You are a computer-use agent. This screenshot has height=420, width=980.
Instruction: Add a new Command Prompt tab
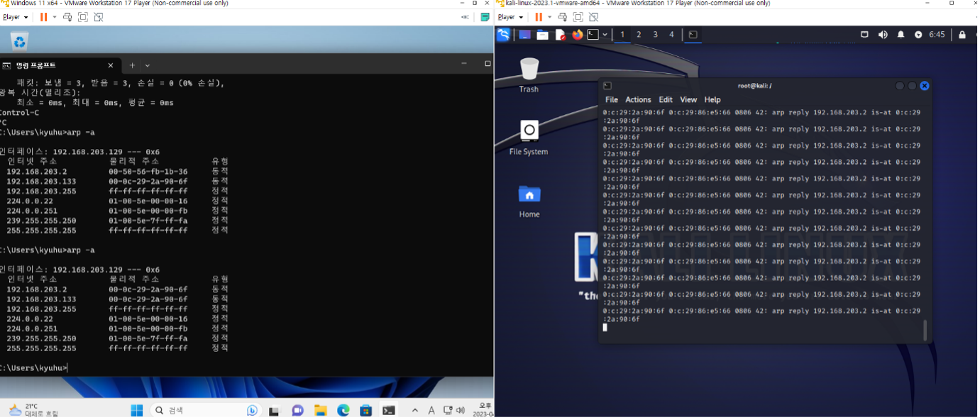[132, 65]
